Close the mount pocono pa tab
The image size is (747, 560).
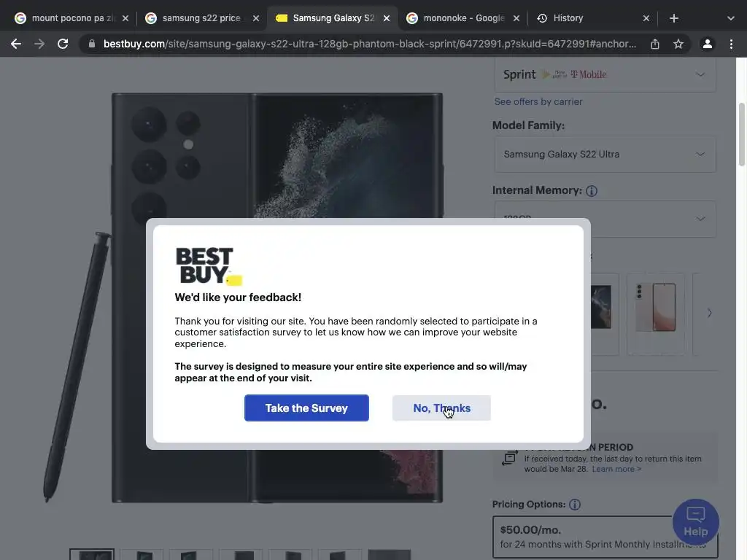[x=125, y=18]
